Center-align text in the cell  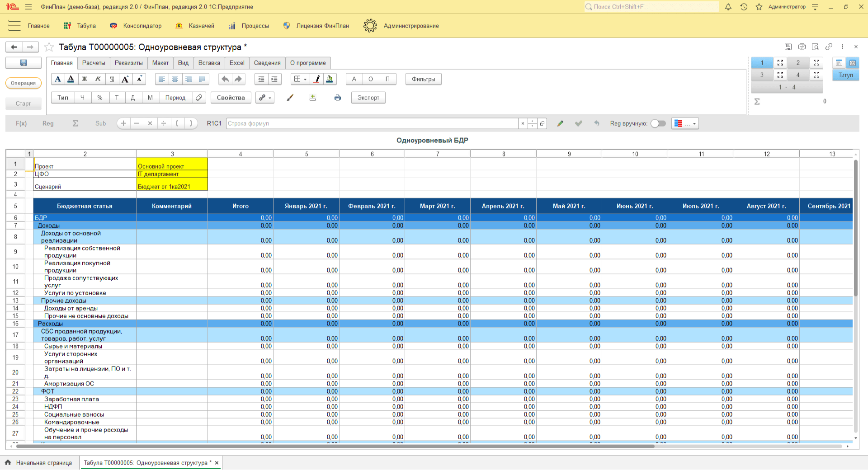[175, 79]
